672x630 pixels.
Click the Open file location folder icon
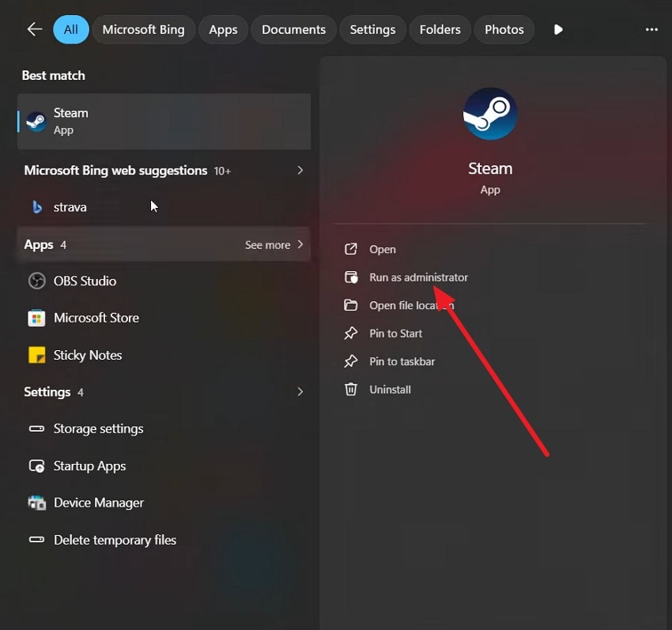[350, 305]
